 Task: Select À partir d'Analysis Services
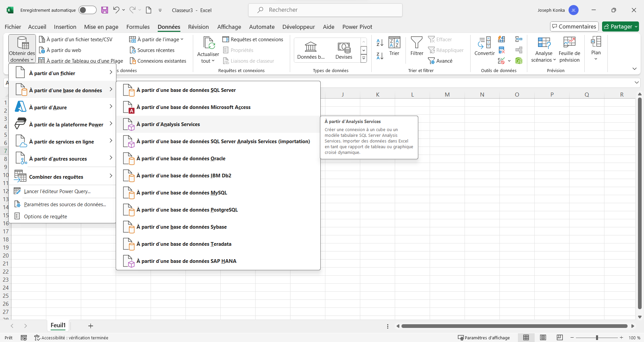point(218,124)
